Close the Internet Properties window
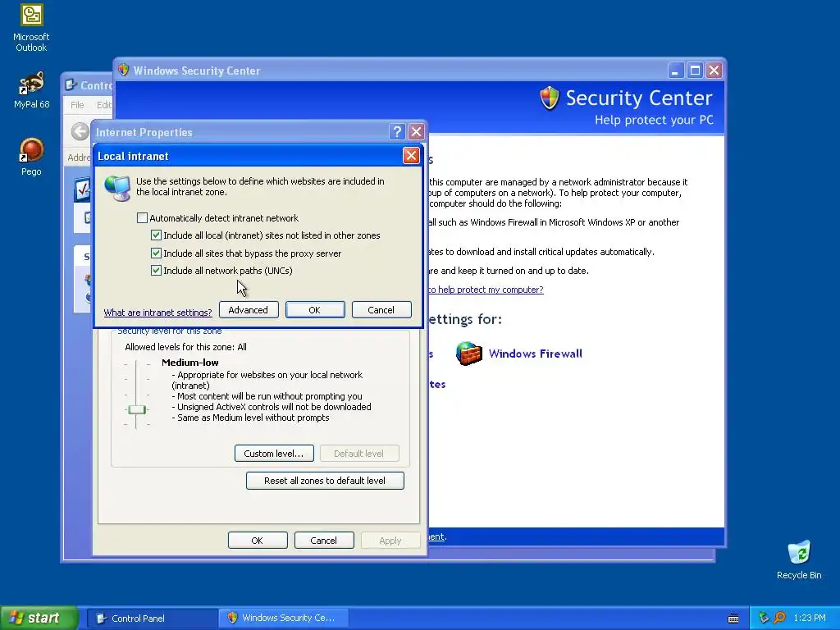This screenshot has height=630, width=840. pos(416,132)
